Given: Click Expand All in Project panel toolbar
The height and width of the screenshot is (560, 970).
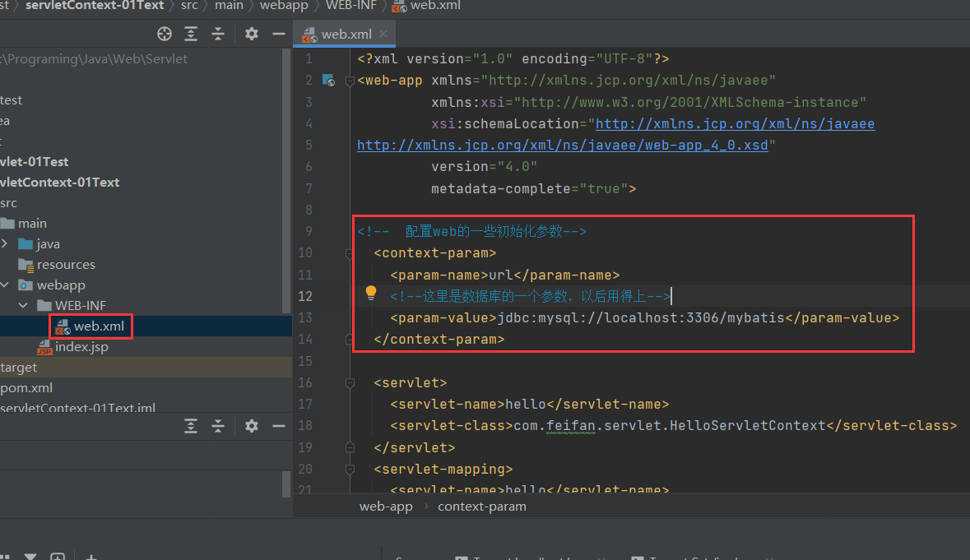Looking at the screenshot, I should tap(191, 34).
